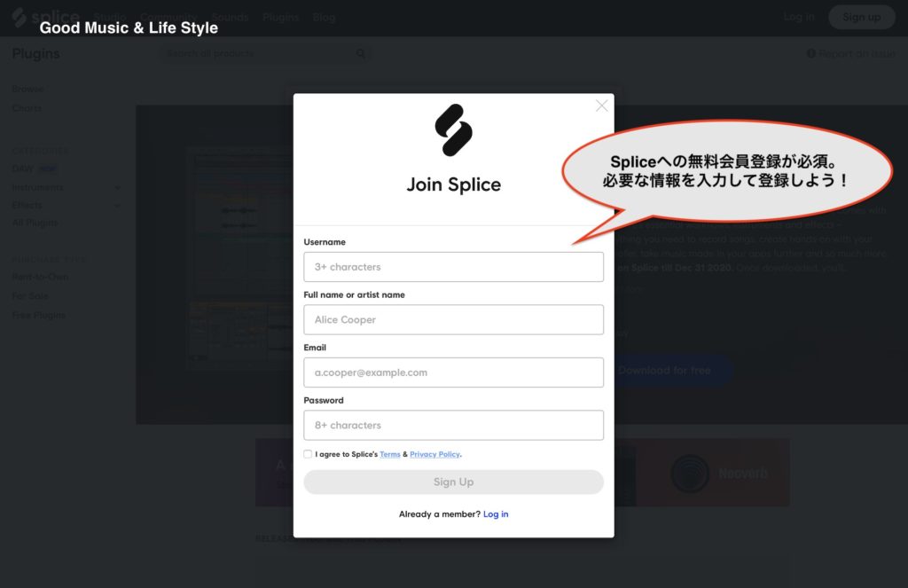
Task: Click the gray Sign Up button in the dialog
Action: (x=453, y=482)
